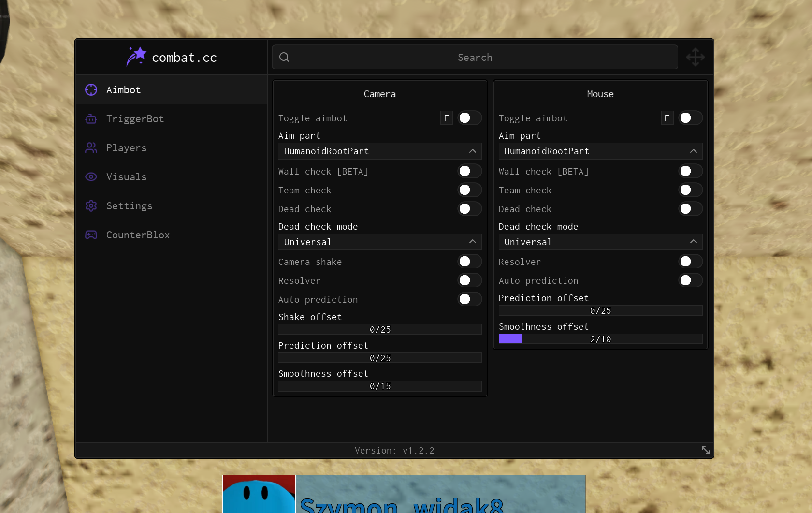The height and width of the screenshot is (513, 812).
Task: Click the Visuals eye icon
Action: point(91,177)
